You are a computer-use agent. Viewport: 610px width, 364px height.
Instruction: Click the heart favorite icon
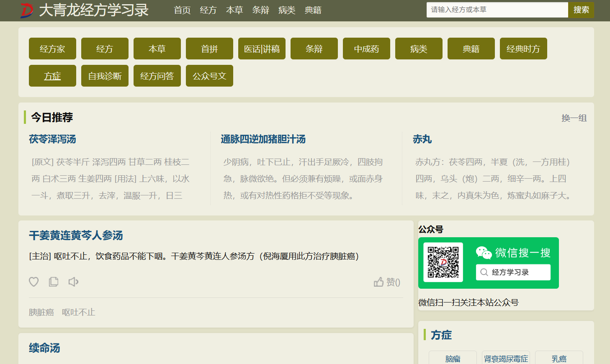34,282
